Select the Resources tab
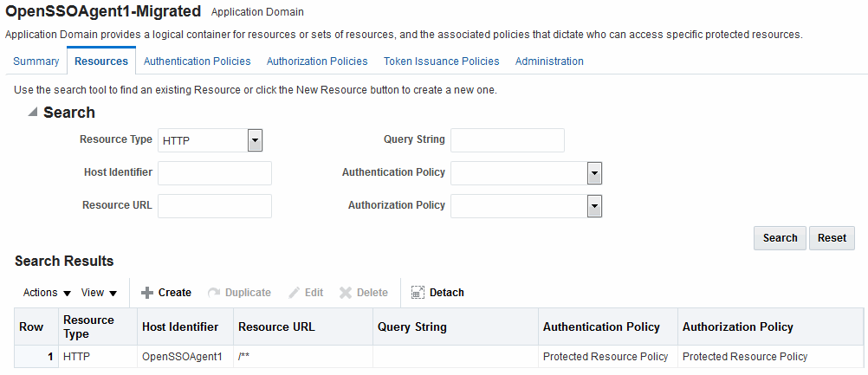The image size is (868, 375). click(x=101, y=61)
